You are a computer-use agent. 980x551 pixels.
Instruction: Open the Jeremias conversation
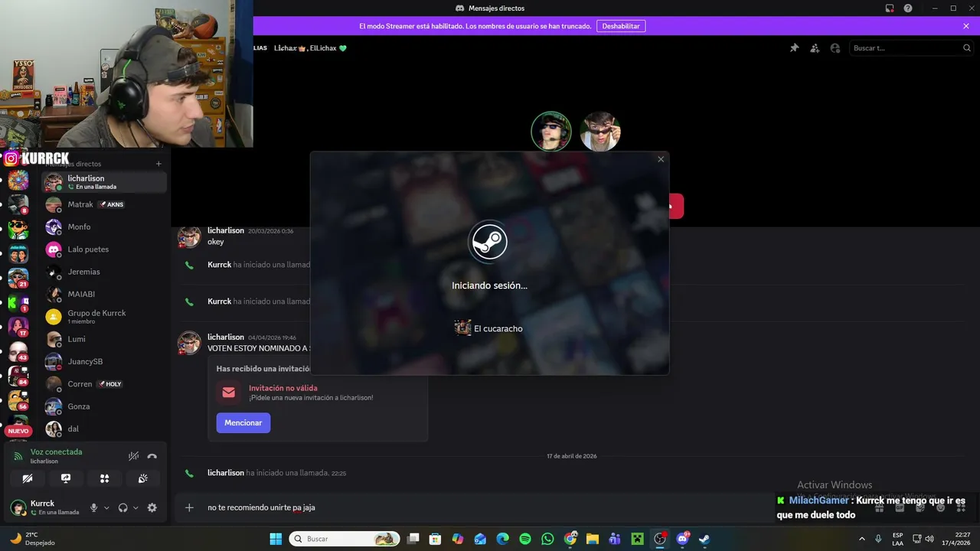point(104,272)
